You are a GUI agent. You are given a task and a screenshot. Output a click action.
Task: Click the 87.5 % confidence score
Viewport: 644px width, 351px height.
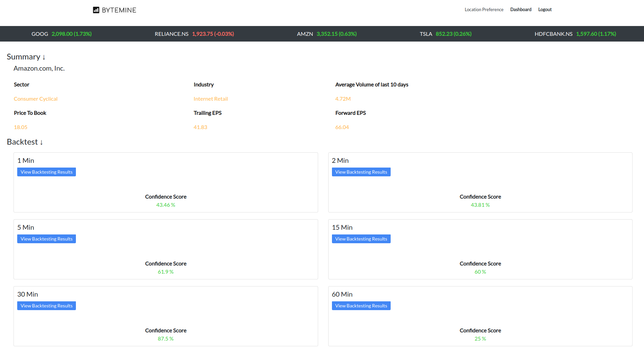[x=166, y=339]
